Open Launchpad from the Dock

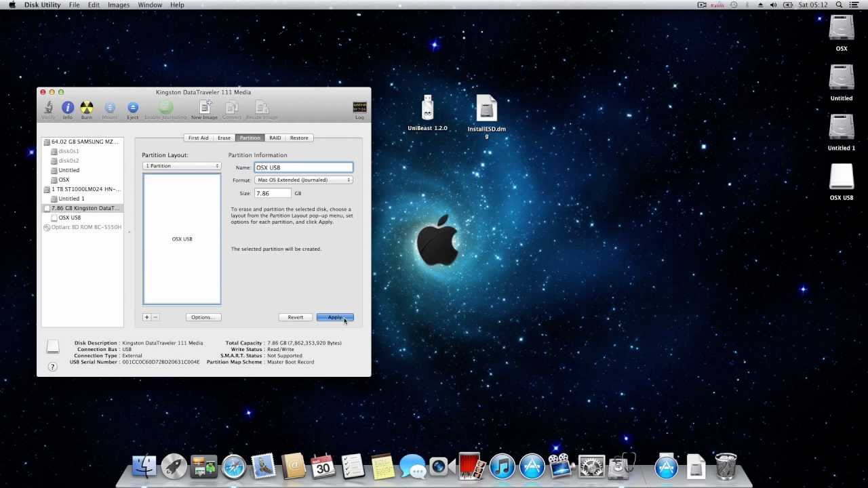click(174, 466)
